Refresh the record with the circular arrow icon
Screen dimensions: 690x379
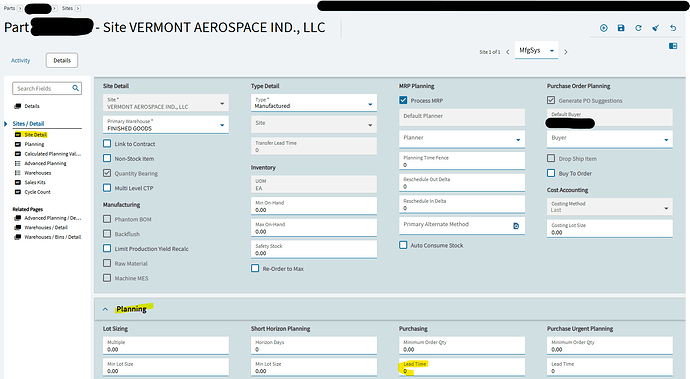pos(638,28)
